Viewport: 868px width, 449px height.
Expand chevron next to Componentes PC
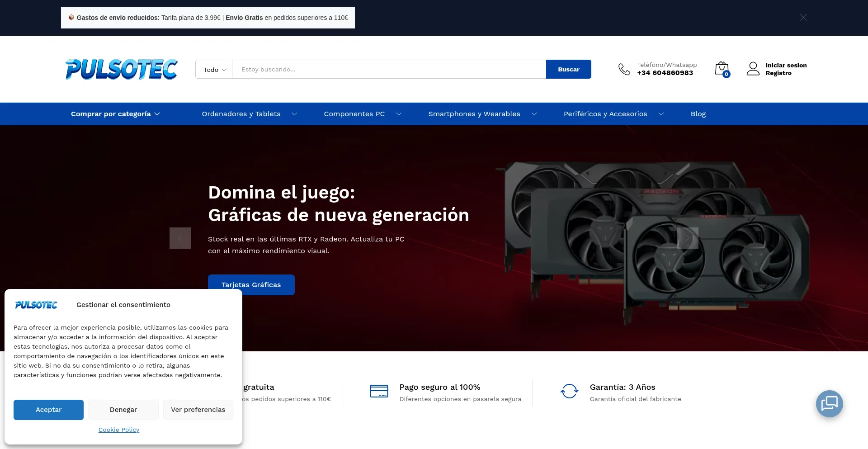click(x=399, y=114)
